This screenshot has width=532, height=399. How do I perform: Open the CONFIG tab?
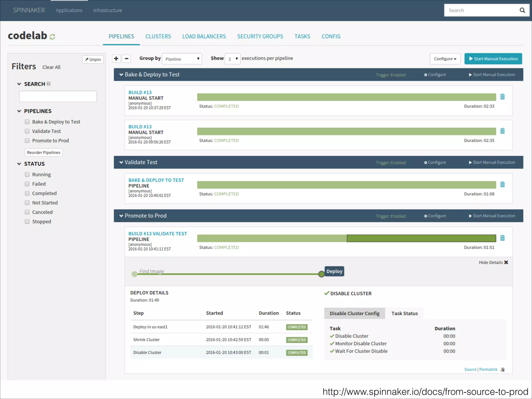click(x=331, y=36)
